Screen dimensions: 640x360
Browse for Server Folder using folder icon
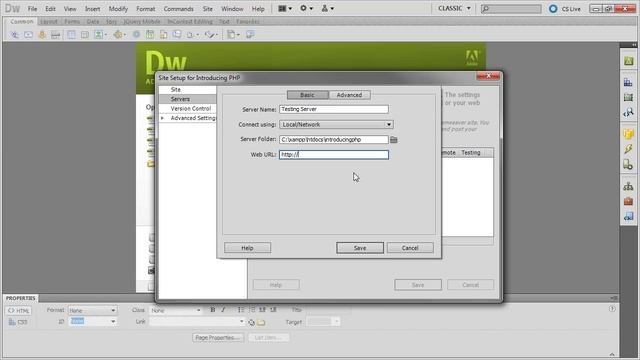[x=393, y=140]
